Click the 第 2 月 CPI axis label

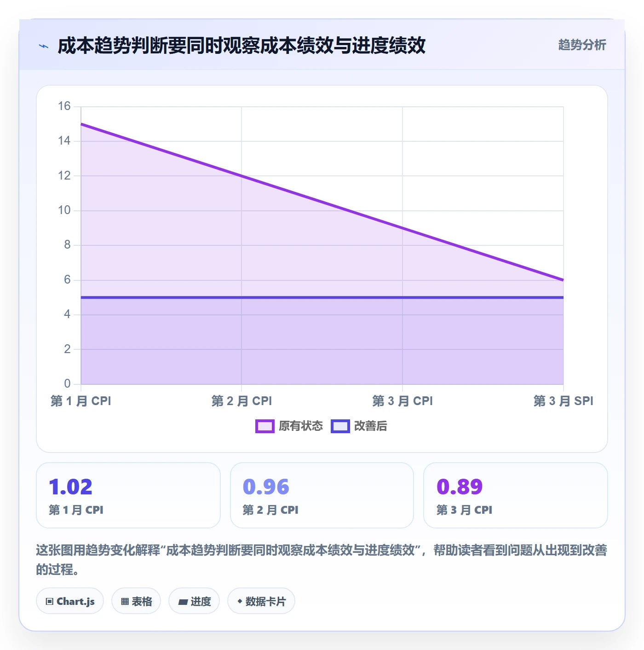pyautogui.click(x=241, y=401)
